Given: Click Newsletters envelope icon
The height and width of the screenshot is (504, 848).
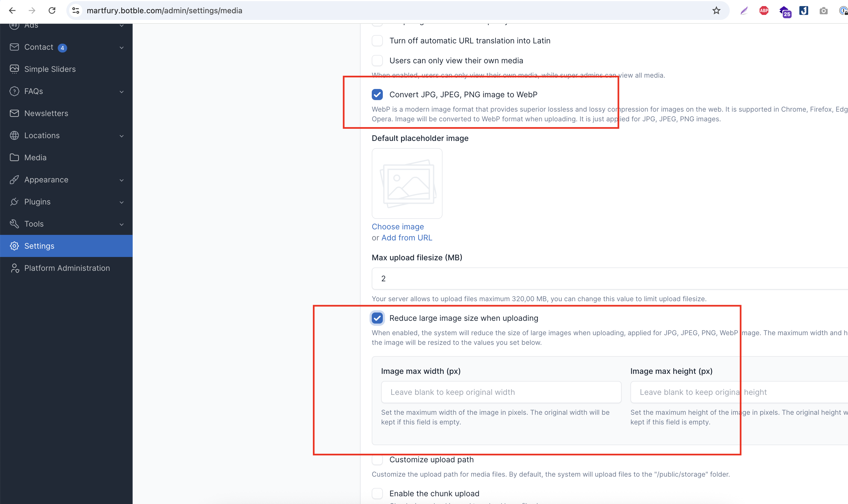Looking at the screenshot, I should coord(14,113).
